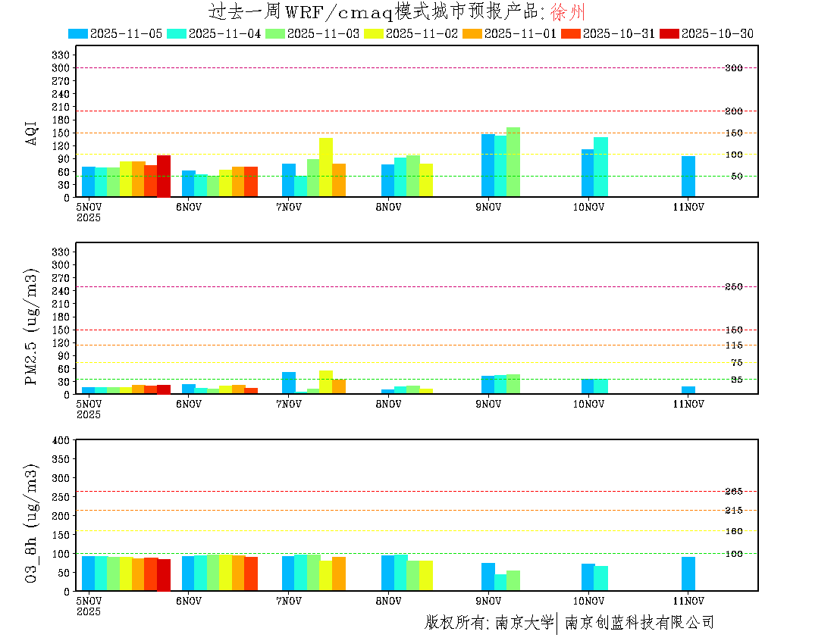Click the blue 2025-11-05 legend swatch
834x644 pixels.
(x=78, y=33)
